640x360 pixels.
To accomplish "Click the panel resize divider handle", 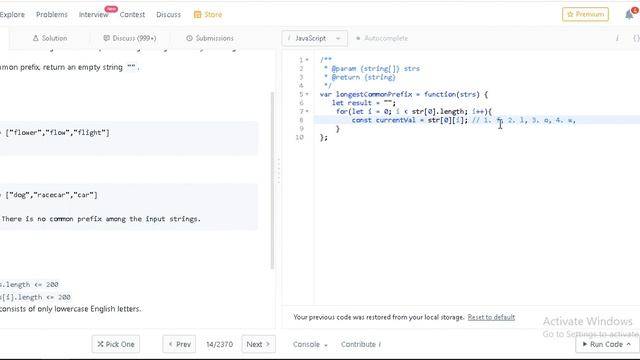I will click(279, 171).
